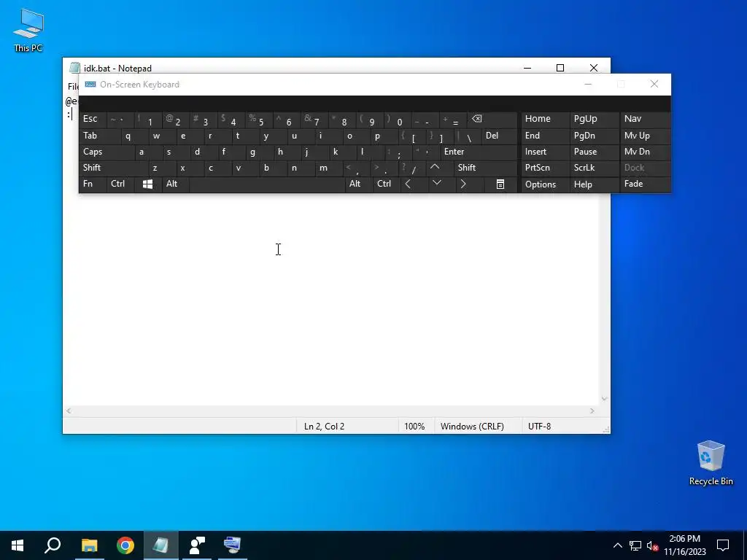Toggle the left Shift key
The height and width of the screenshot is (560, 747).
click(x=113, y=168)
